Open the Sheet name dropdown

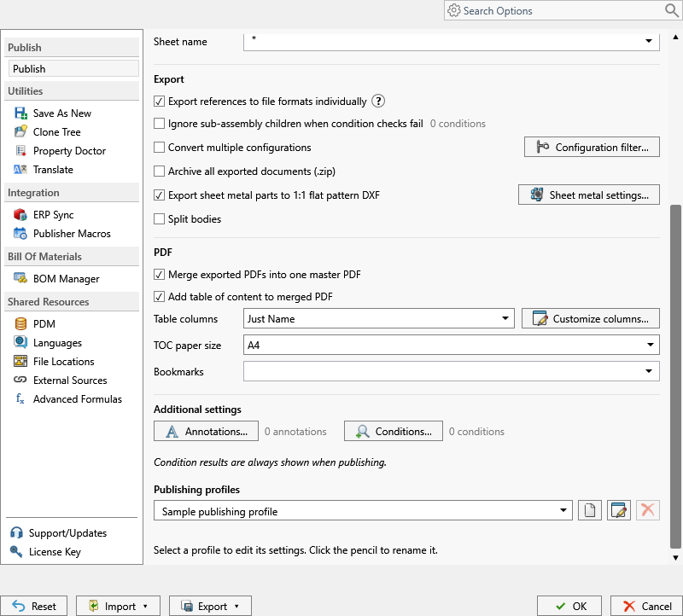tap(648, 41)
